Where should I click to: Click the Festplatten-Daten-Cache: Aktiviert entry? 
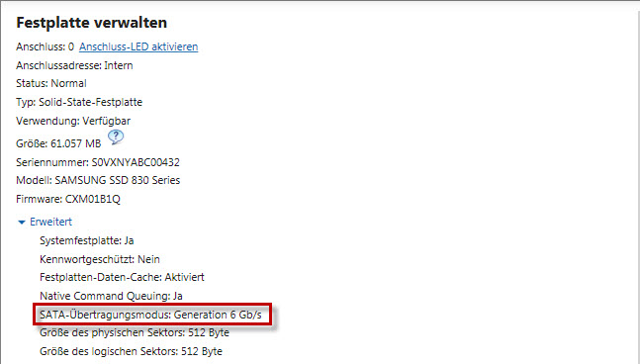122,278
